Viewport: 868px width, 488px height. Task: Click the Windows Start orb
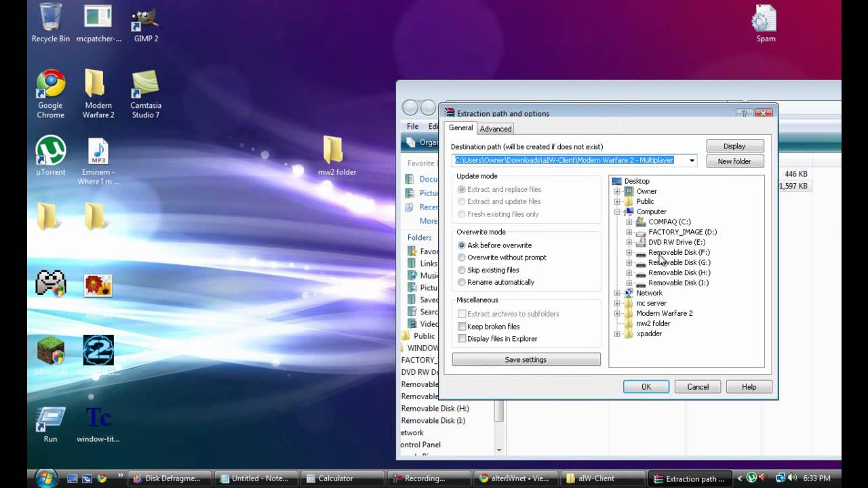coord(45,478)
